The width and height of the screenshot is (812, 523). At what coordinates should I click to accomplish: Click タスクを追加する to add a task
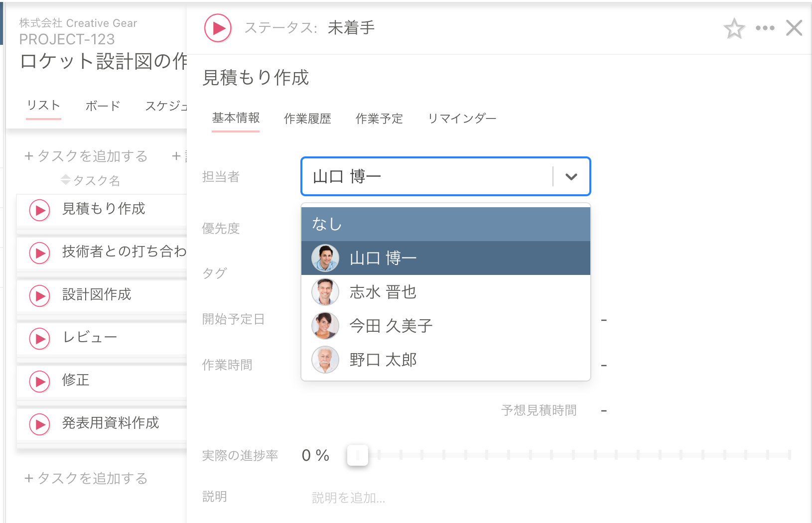(85, 156)
